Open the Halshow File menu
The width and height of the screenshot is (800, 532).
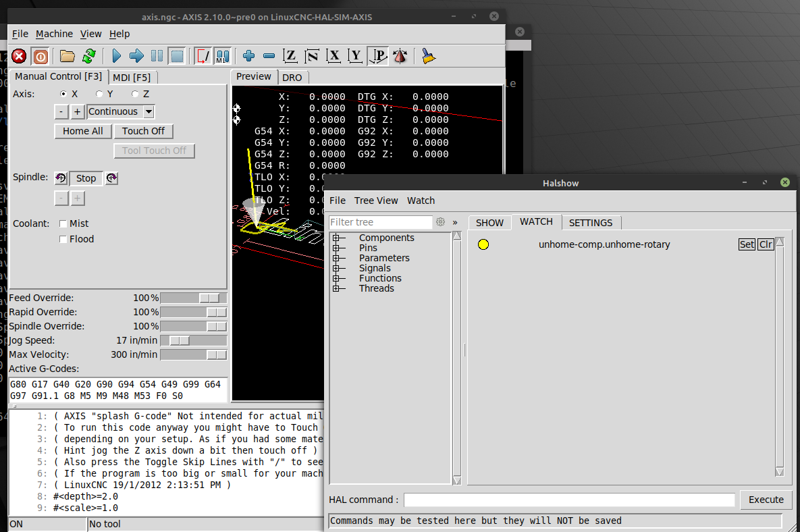338,201
